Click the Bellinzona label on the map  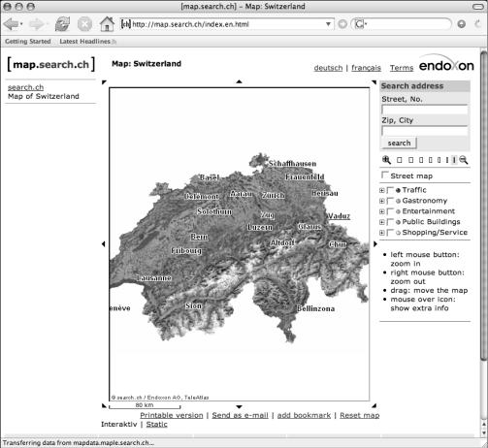[x=315, y=308]
